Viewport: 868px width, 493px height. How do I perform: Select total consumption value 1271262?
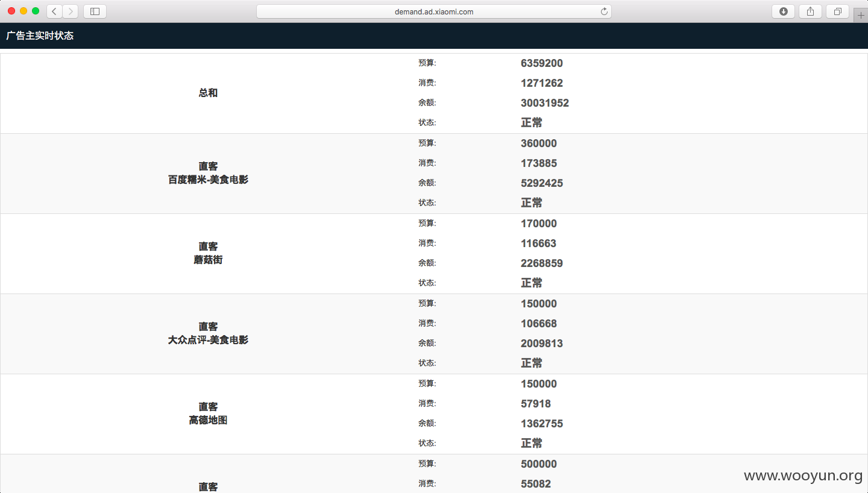click(542, 83)
